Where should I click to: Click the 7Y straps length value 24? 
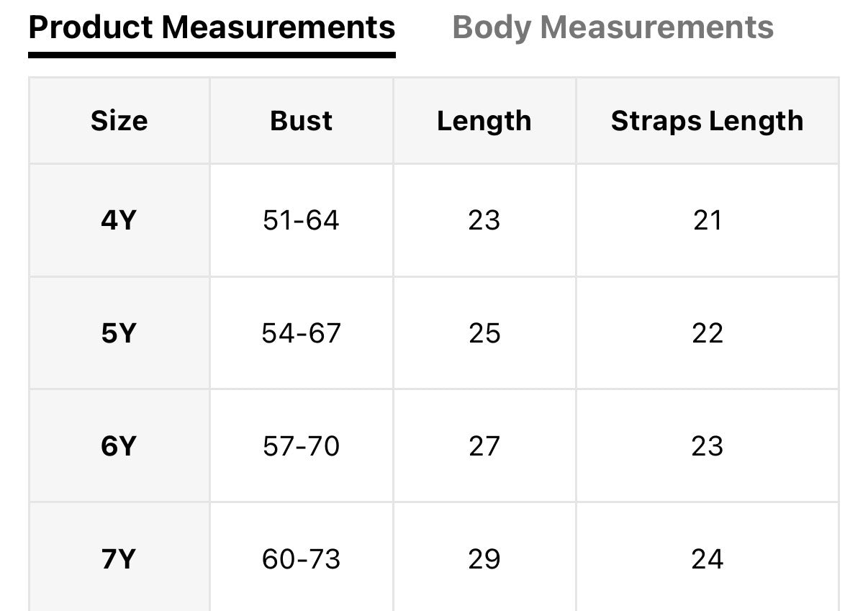coord(707,559)
